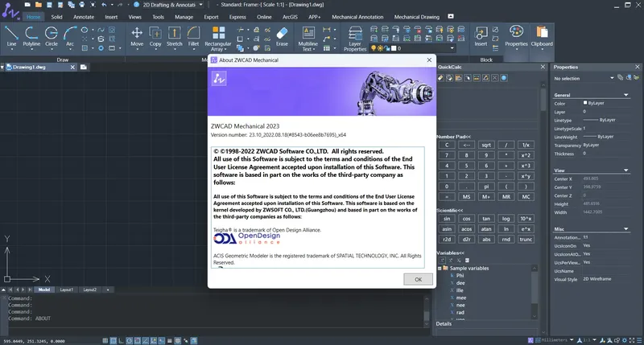Undo with the quick access arrow
Screen dimensions: 644x345
pyautogui.click(x=105, y=5)
